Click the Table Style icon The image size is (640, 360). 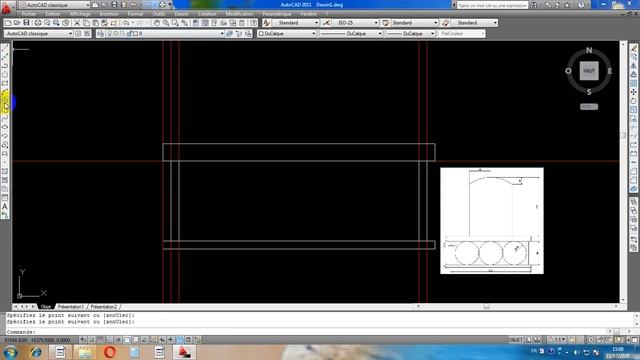point(385,23)
